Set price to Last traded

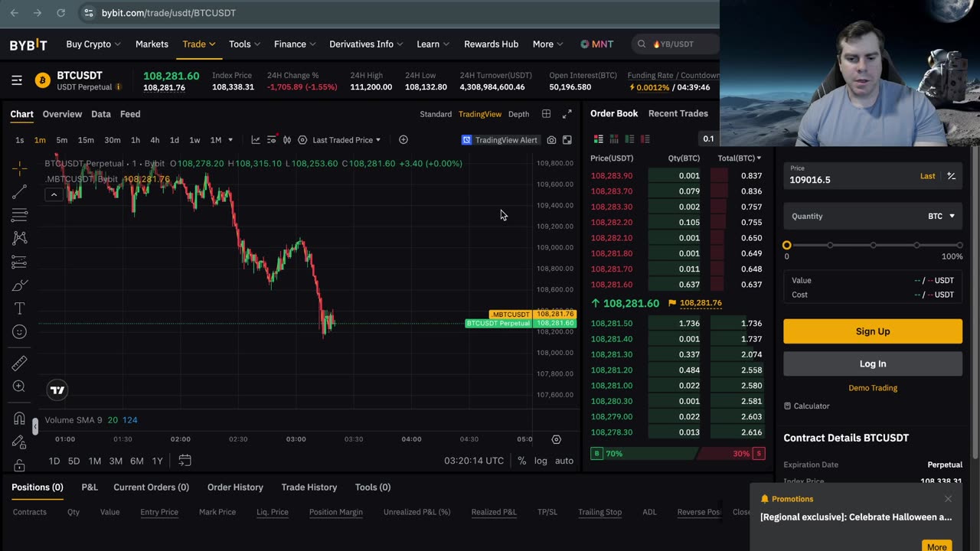coord(927,176)
